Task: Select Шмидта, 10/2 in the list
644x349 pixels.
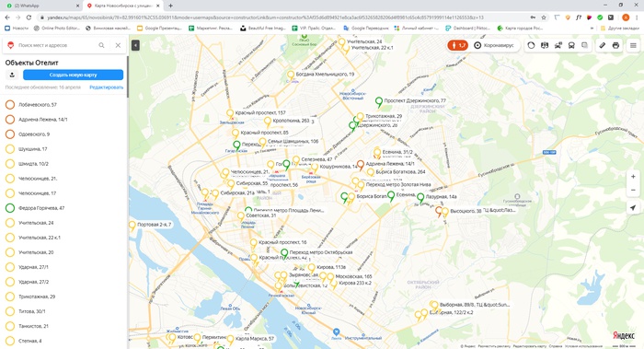Action: tap(63, 164)
